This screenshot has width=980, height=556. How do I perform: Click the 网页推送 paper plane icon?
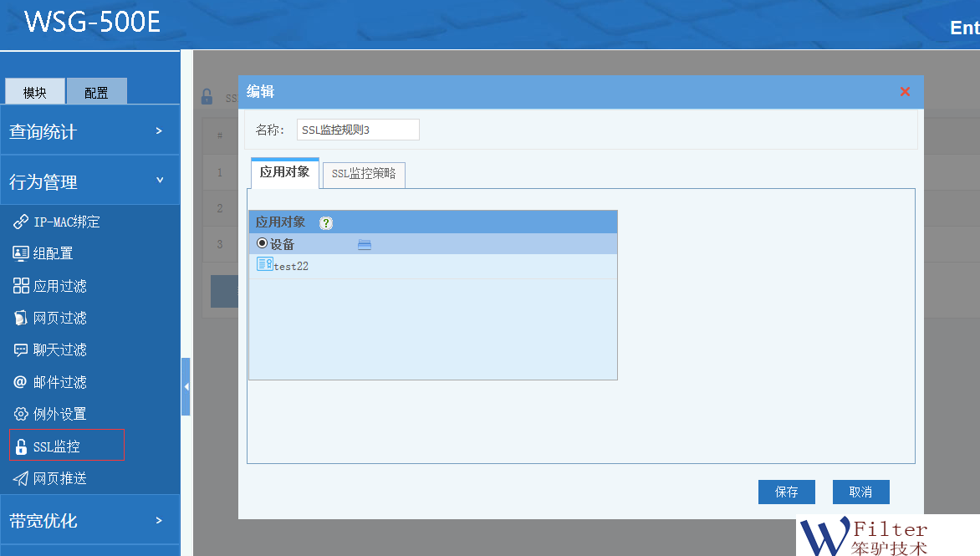(x=21, y=478)
